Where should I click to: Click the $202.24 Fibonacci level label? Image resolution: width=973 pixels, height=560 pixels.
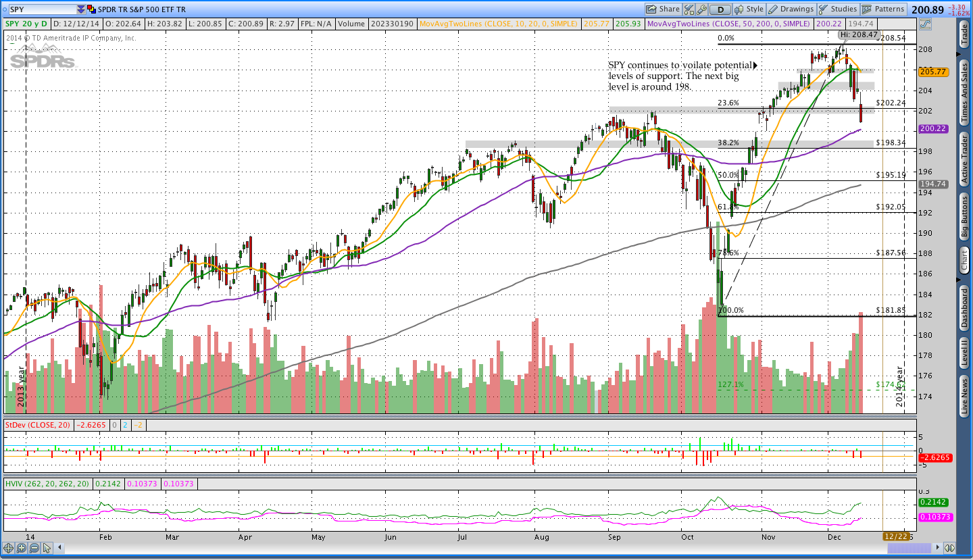click(890, 103)
